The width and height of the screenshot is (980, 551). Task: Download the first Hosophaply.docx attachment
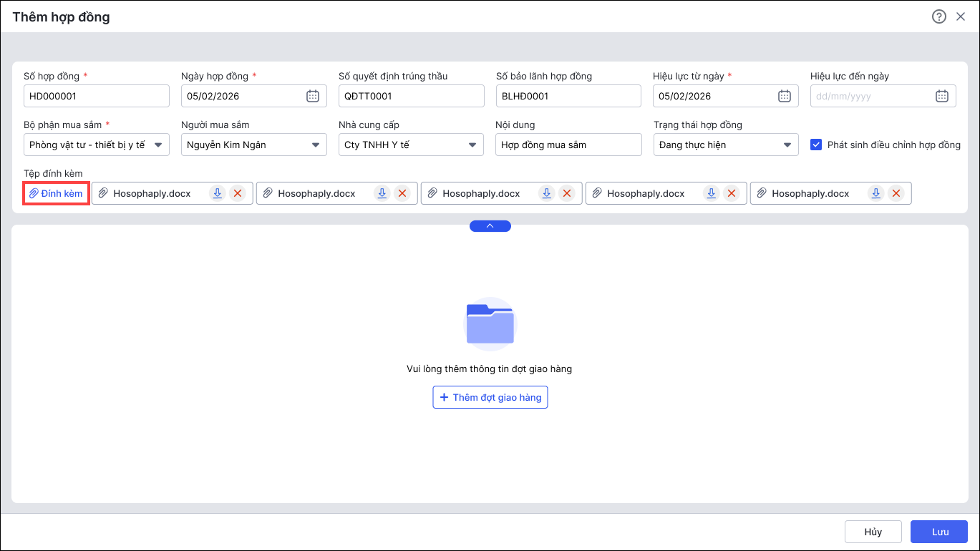(x=217, y=193)
